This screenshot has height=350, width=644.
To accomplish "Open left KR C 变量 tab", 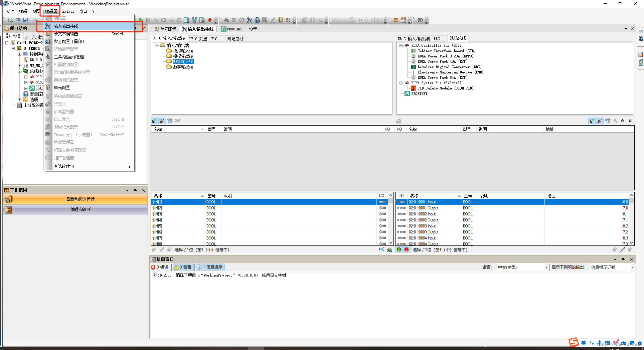I will (x=198, y=39).
